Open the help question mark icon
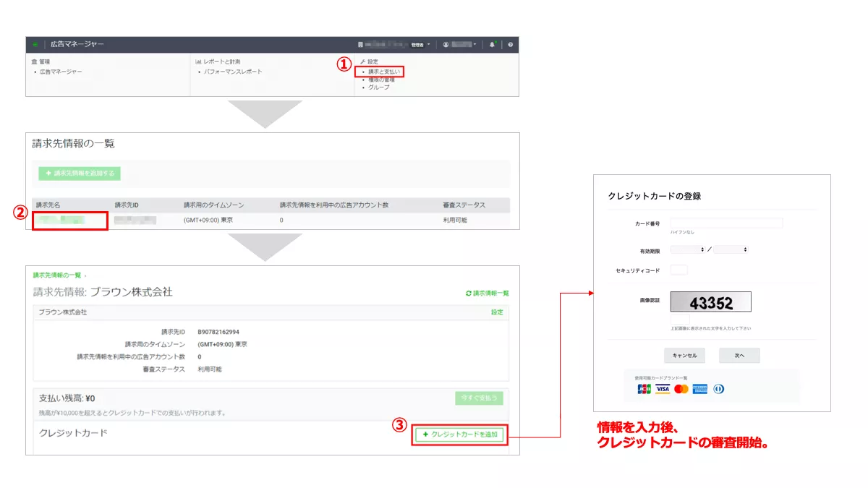 (x=510, y=45)
